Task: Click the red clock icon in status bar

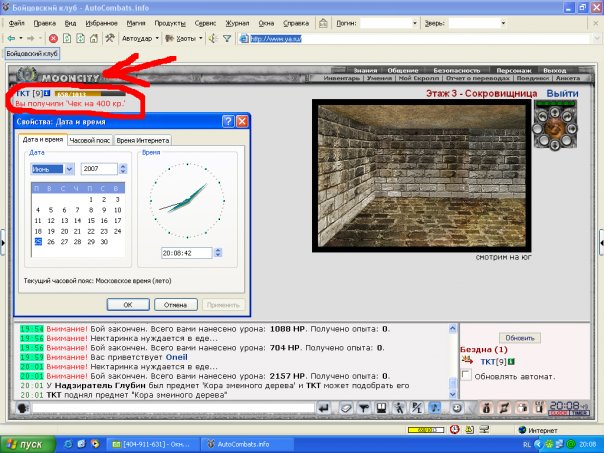Action: [455, 429]
